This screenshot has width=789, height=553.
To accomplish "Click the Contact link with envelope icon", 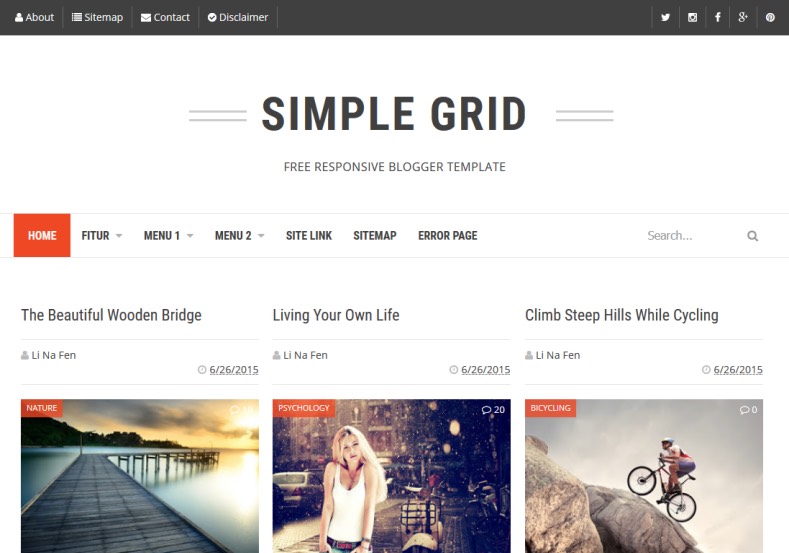I will (x=165, y=17).
